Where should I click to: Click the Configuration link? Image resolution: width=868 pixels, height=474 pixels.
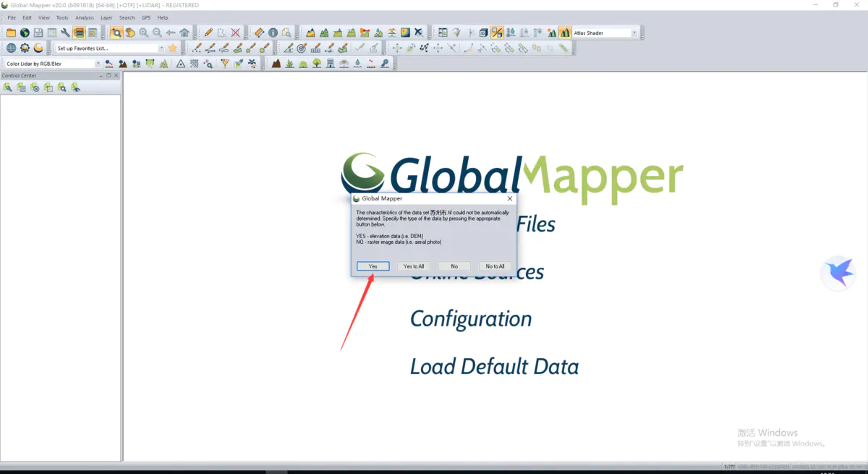471,319
